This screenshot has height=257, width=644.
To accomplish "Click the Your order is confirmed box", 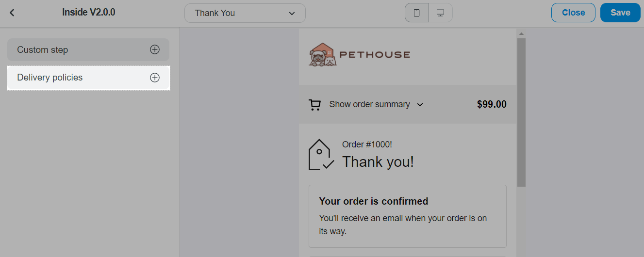I will [x=408, y=216].
